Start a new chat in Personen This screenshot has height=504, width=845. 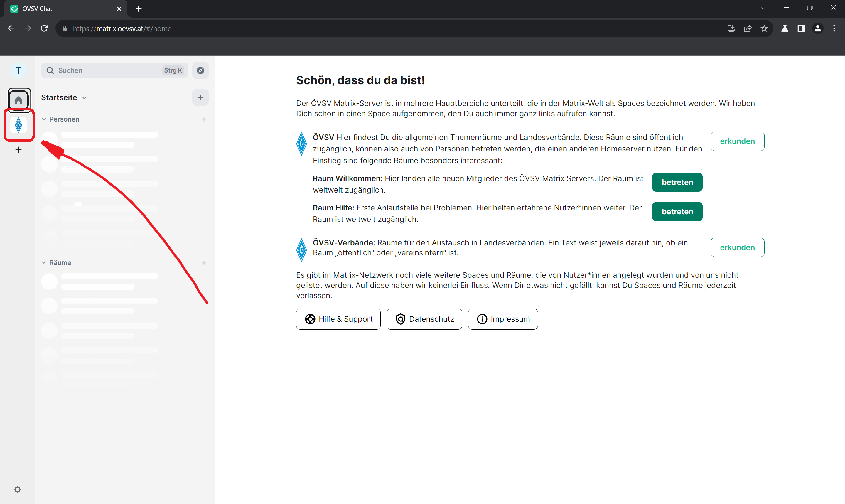tap(204, 119)
